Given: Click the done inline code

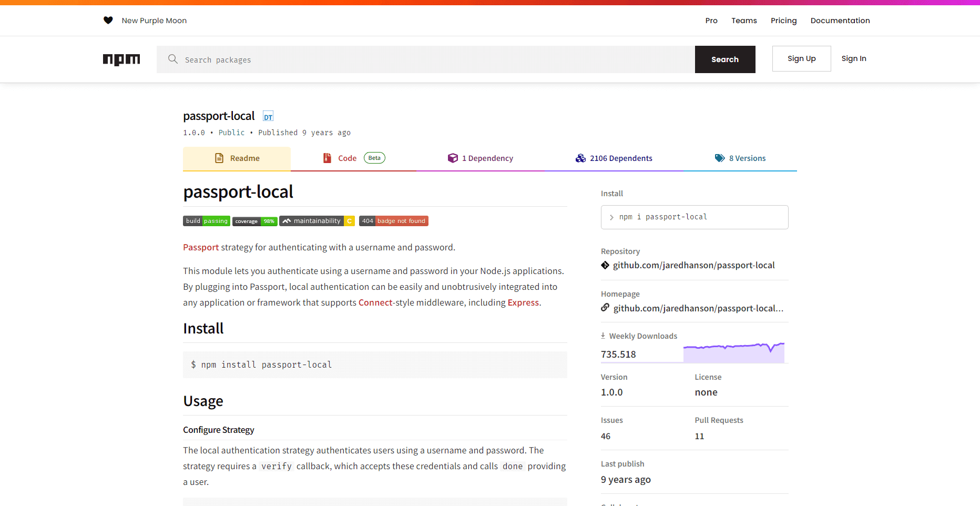Looking at the screenshot, I should (513, 466).
